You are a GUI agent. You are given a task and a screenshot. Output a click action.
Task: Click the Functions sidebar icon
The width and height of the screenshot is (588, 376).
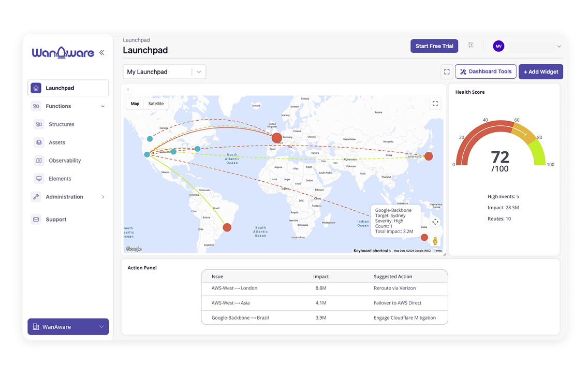click(36, 106)
